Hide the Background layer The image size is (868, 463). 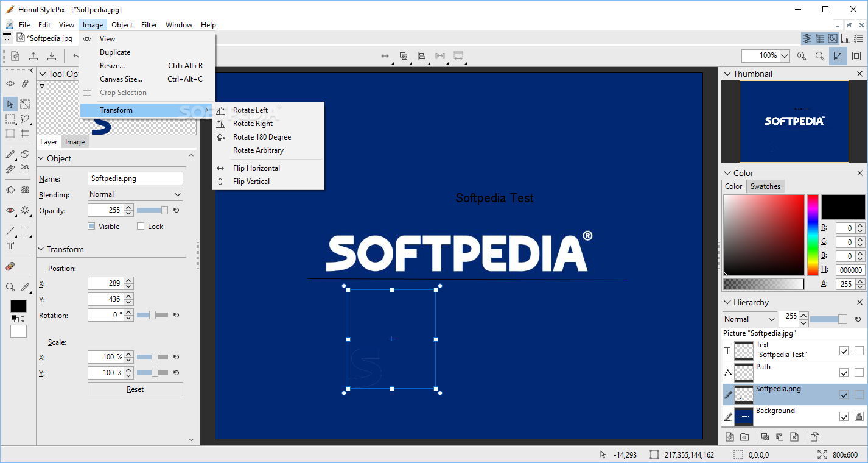click(x=844, y=416)
